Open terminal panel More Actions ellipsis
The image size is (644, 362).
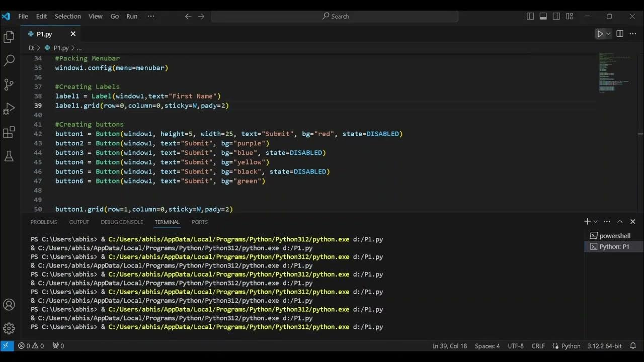coord(607,222)
